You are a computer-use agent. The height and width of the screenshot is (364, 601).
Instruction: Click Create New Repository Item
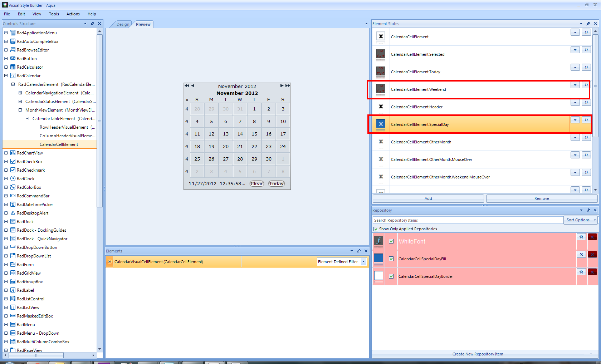[478, 354]
